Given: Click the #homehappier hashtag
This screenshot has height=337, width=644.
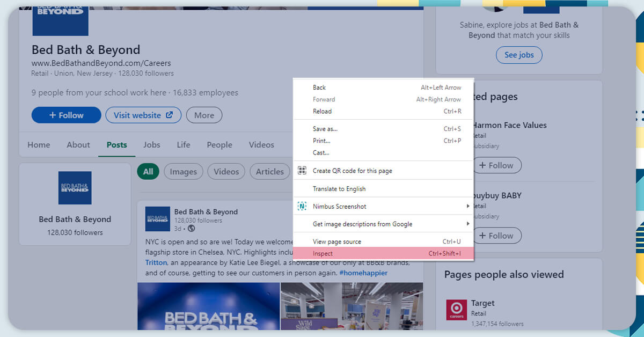Looking at the screenshot, I should click(363, 273).
